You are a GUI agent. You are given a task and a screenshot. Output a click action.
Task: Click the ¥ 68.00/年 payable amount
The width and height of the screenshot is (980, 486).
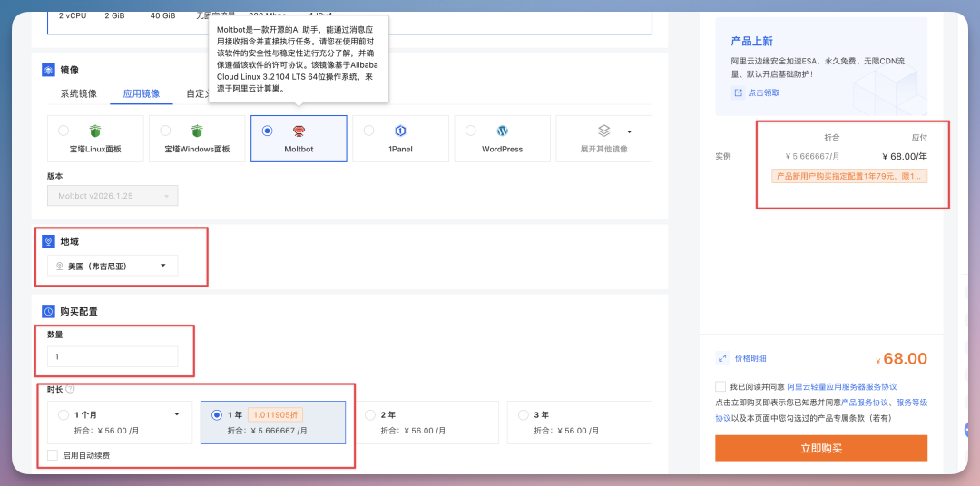click(905, 156)
